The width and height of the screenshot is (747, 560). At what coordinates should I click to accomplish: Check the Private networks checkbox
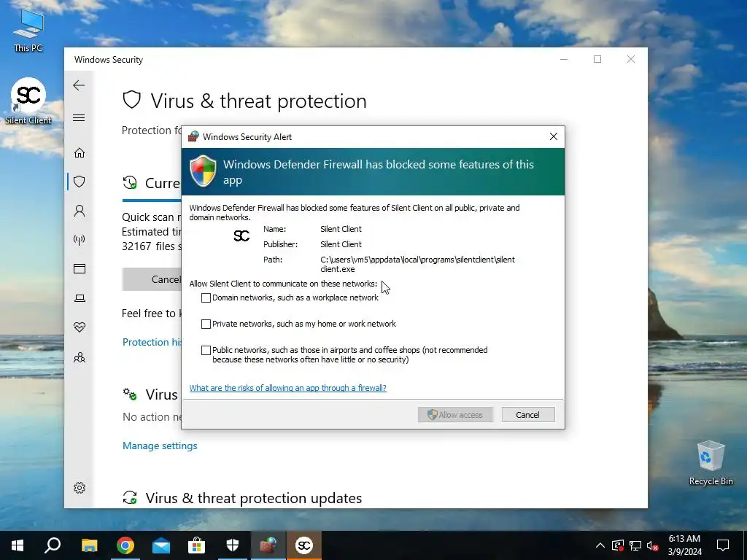coord(206,324)
